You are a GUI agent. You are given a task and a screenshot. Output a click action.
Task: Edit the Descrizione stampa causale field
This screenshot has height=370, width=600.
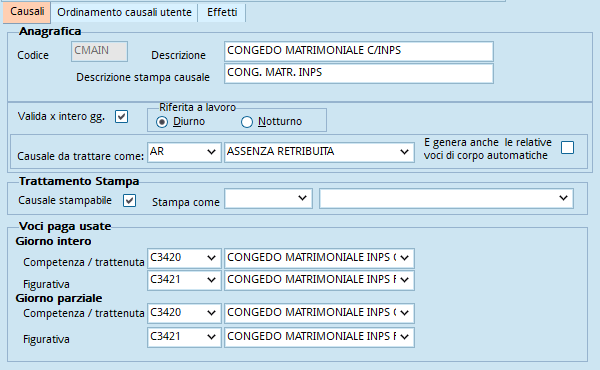[x=359, y=73]
